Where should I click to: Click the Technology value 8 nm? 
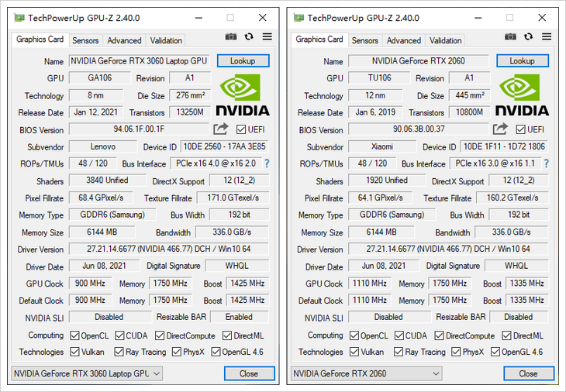click(x=95, y=95)
